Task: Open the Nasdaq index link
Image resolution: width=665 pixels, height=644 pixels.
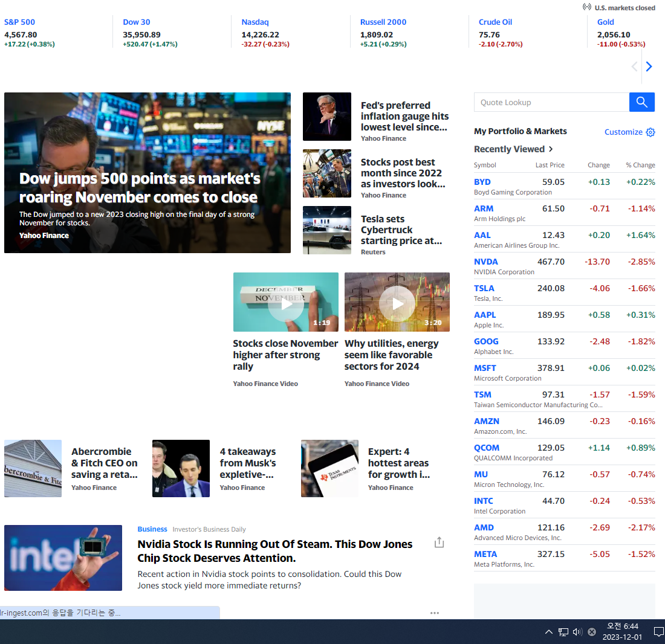Action: click(255, 22)
